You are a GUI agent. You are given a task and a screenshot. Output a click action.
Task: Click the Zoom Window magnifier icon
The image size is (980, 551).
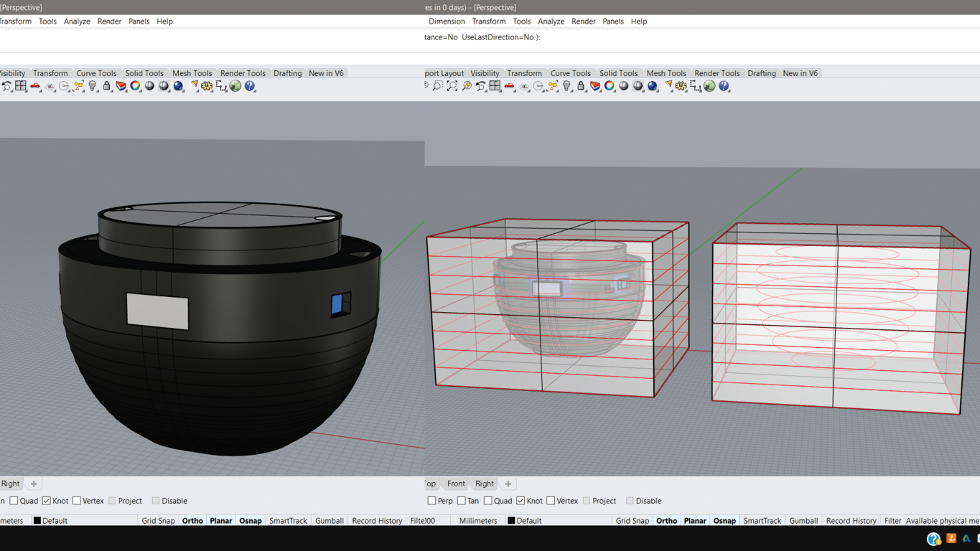point(437,86)
